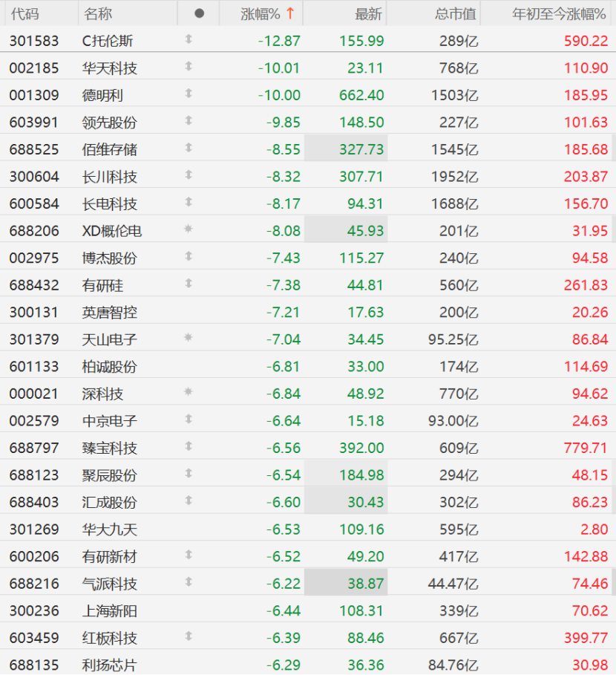
Task: Click the marker icon beside 佰维存储
Action: [x=189, y=148]
